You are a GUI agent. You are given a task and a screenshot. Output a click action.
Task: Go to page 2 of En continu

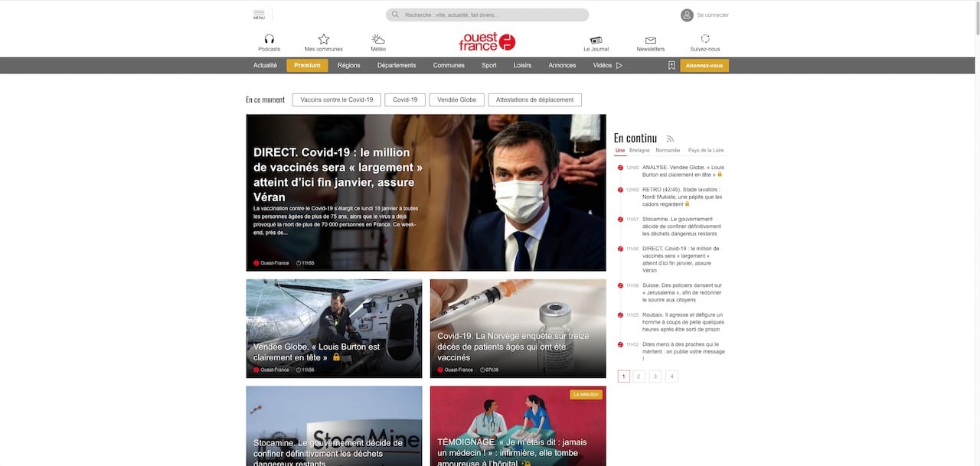tap(639, 376)
